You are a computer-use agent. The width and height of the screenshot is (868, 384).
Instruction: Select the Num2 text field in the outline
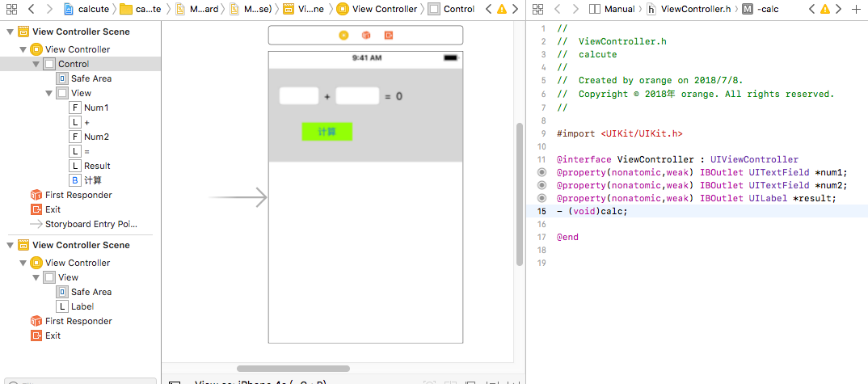pyautogui.click(x=89, y=137)
